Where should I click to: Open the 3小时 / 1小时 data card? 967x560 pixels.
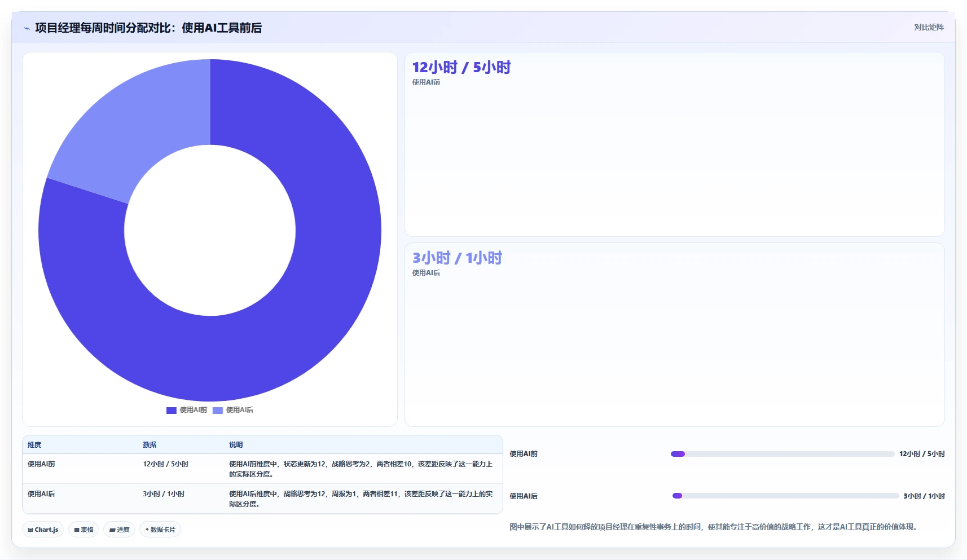[675, 335]
